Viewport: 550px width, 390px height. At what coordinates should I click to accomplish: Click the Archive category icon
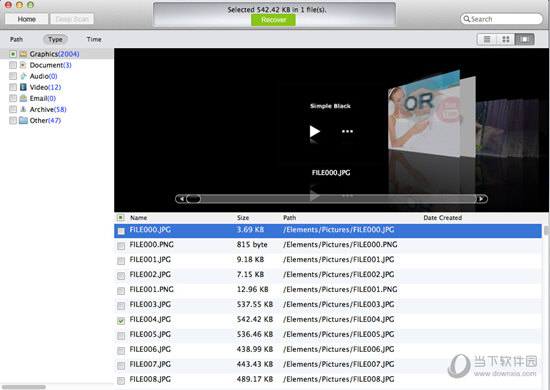click(x=23, y=109)
